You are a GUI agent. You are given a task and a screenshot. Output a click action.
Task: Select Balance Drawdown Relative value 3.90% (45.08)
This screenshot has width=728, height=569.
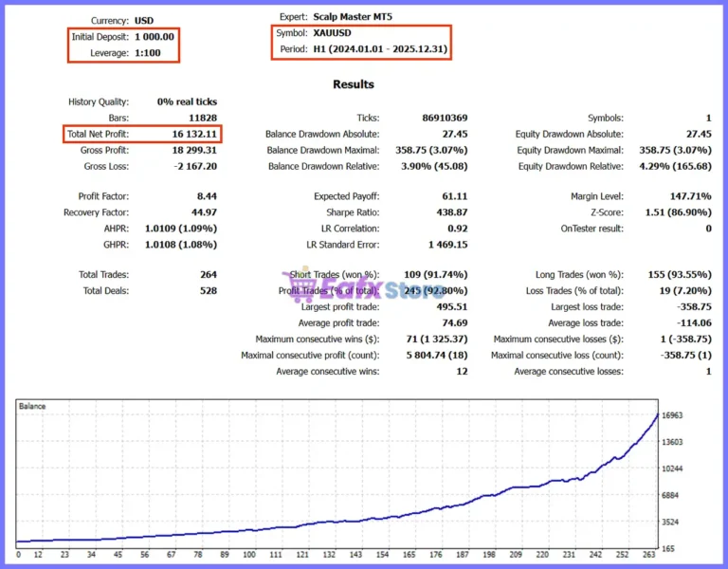pyautogui.click(x=434, y=166)
